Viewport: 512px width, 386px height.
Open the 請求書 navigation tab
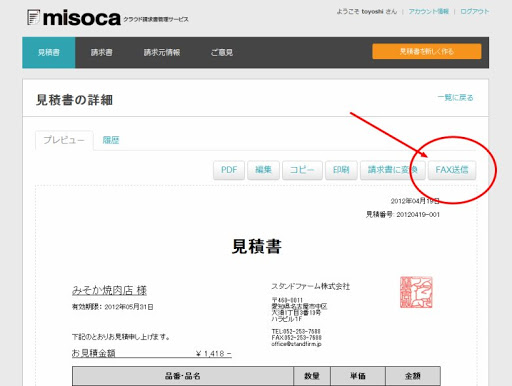102,53
